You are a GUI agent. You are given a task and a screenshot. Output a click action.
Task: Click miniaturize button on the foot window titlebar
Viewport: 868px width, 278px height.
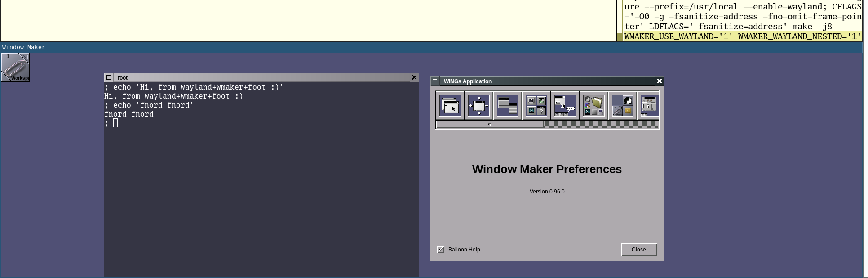[108, 77]
